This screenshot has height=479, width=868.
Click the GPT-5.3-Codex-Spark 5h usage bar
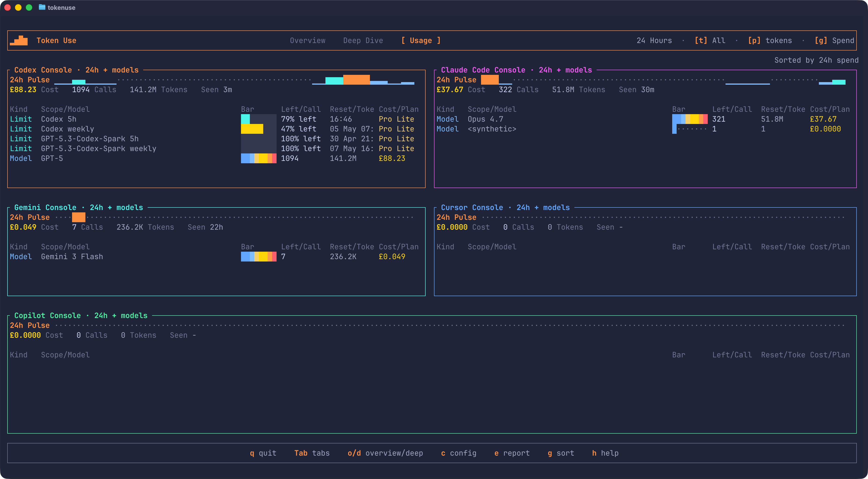pos(259,138)
